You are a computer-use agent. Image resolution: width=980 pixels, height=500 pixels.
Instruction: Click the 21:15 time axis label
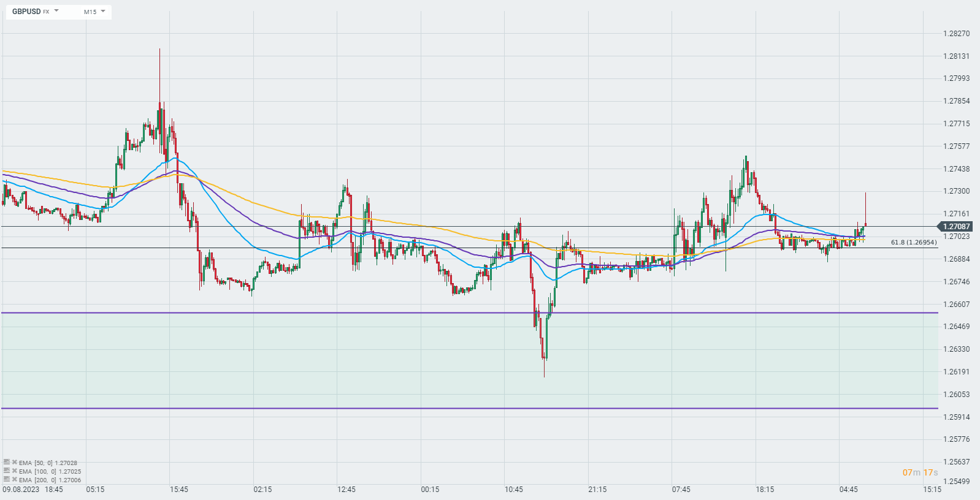[x=597, y=490]
